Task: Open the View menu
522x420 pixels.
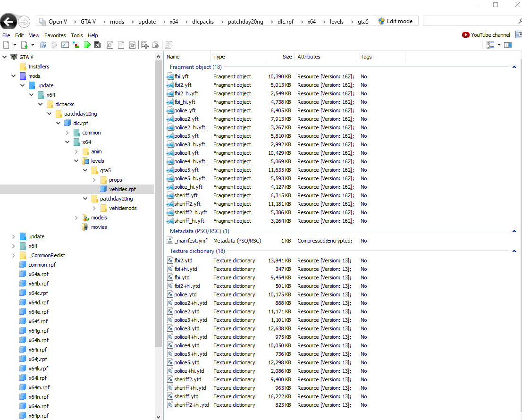Action: click(34, 35)
